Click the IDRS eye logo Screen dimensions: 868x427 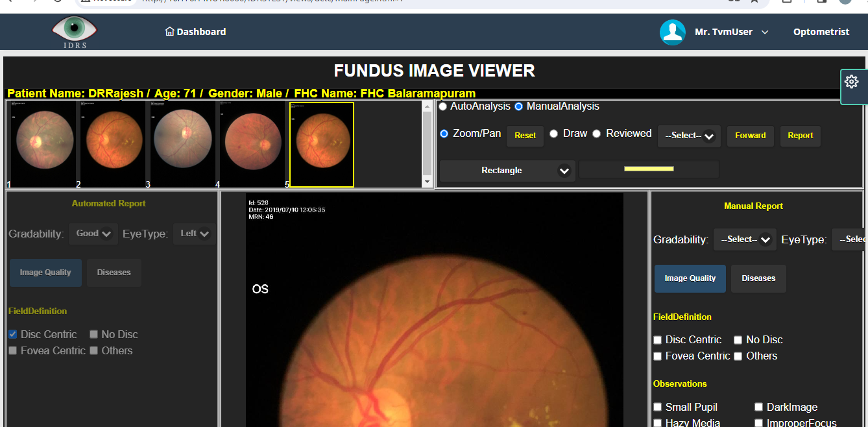coord(75,32)
